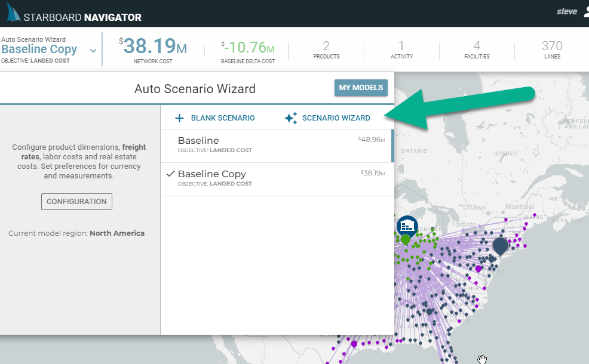
Task: Expand the Baseline Copy scenario dropdown chevron
Action: tap(93, 51)
